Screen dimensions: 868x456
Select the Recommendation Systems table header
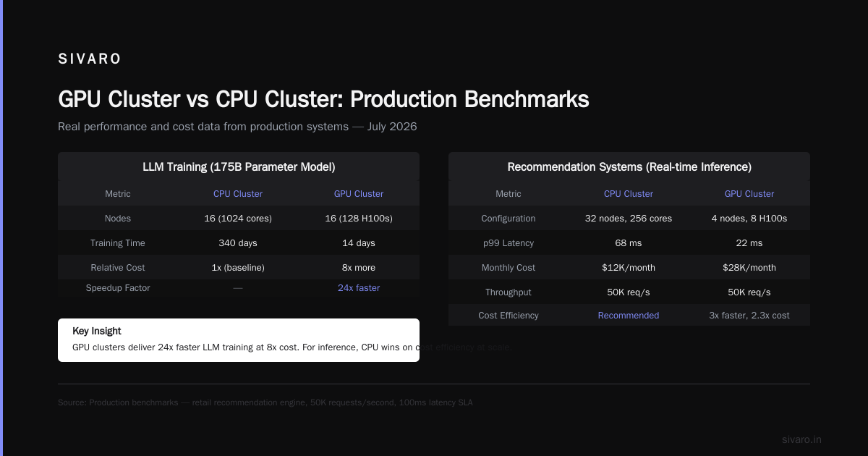tap(629, 166)
